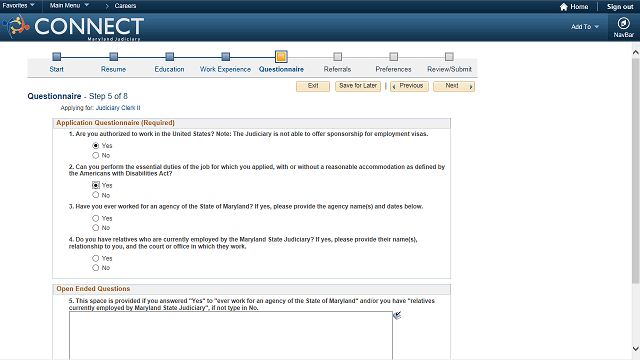The width and height of the screenshot is (640, 360).
Task: Click the Next button
Action: 454,86
